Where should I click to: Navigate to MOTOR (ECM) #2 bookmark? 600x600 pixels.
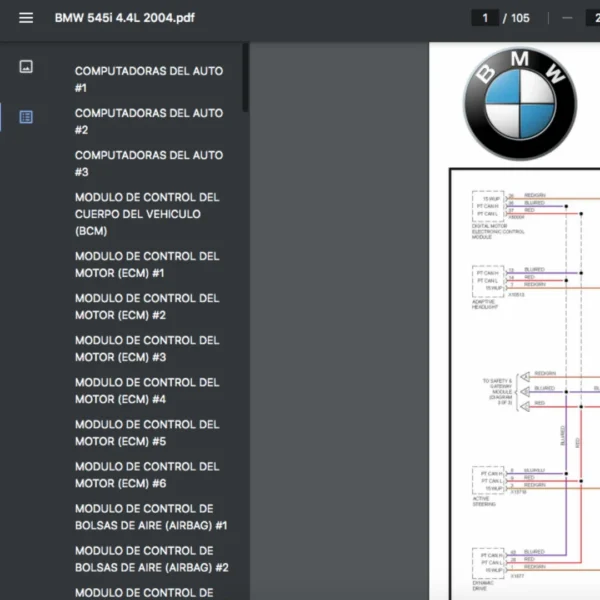tap(147, 306)
